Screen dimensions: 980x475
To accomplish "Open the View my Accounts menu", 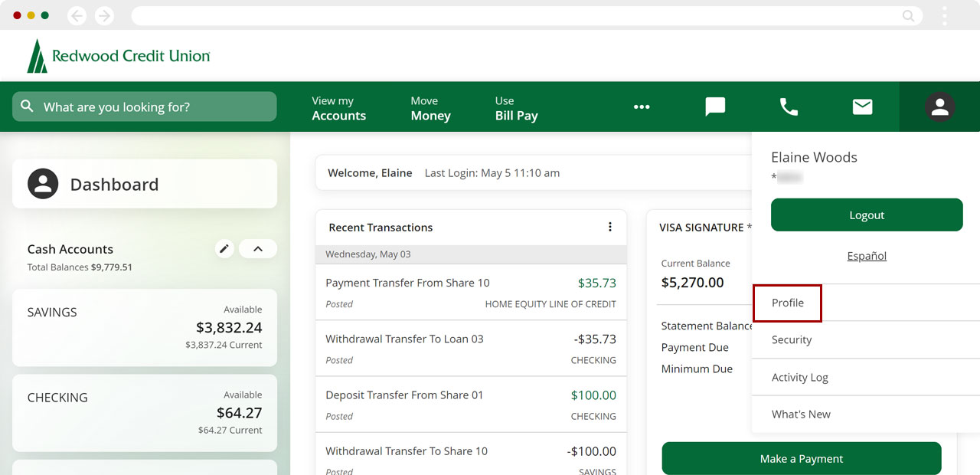I will click(x=338, y=108).
